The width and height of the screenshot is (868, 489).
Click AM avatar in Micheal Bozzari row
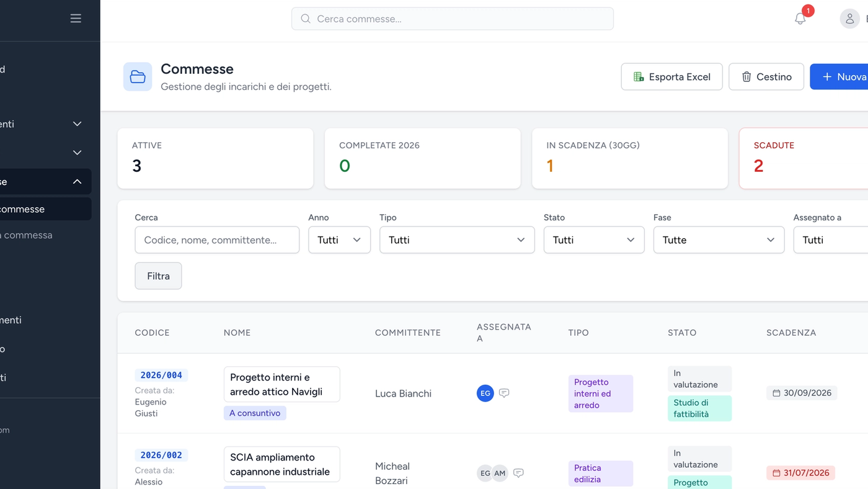500,473
